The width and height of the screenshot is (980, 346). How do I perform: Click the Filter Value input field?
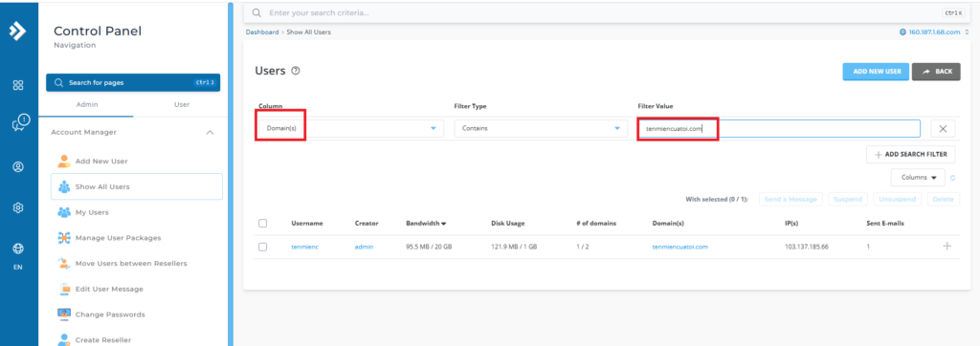click(x=779, y=129)
